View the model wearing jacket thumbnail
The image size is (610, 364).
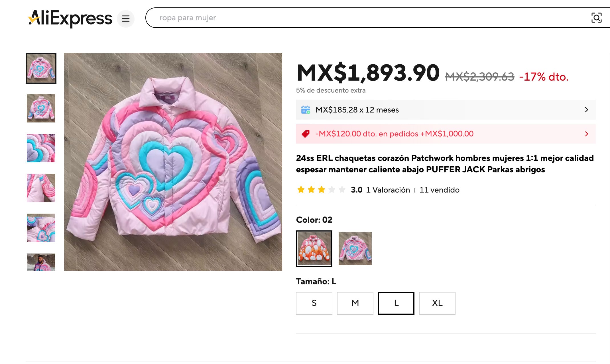(41, 262)
